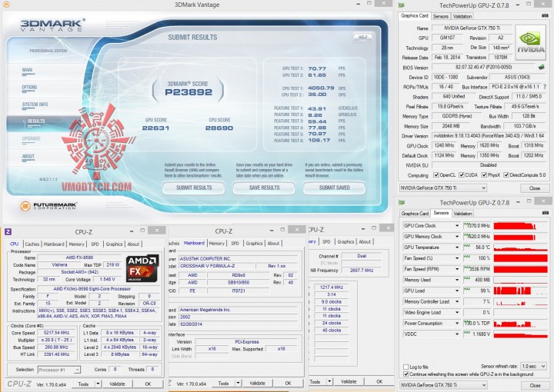Click the Futuremark Corporation logo
This screenshot has height=392, width=554.
[x=48, y=206]
